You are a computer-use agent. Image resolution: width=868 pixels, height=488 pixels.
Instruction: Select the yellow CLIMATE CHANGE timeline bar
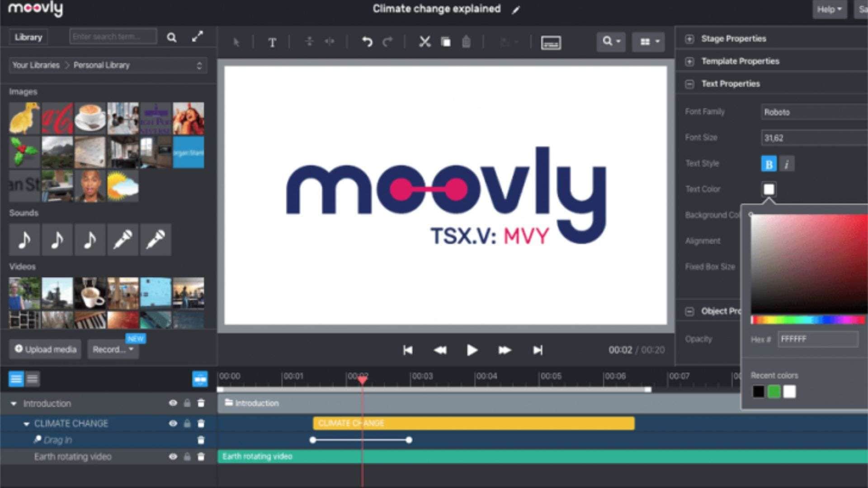tap(473, 423)
